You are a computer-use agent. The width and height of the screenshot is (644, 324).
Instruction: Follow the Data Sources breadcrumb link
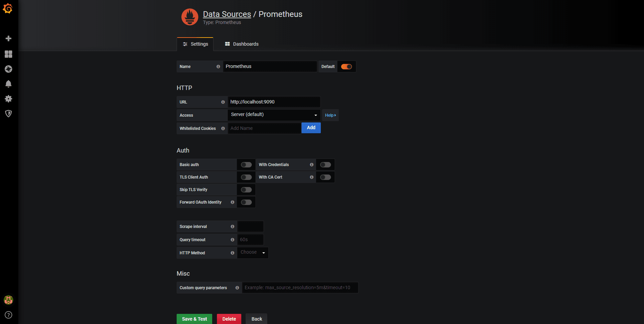[227, 14]
